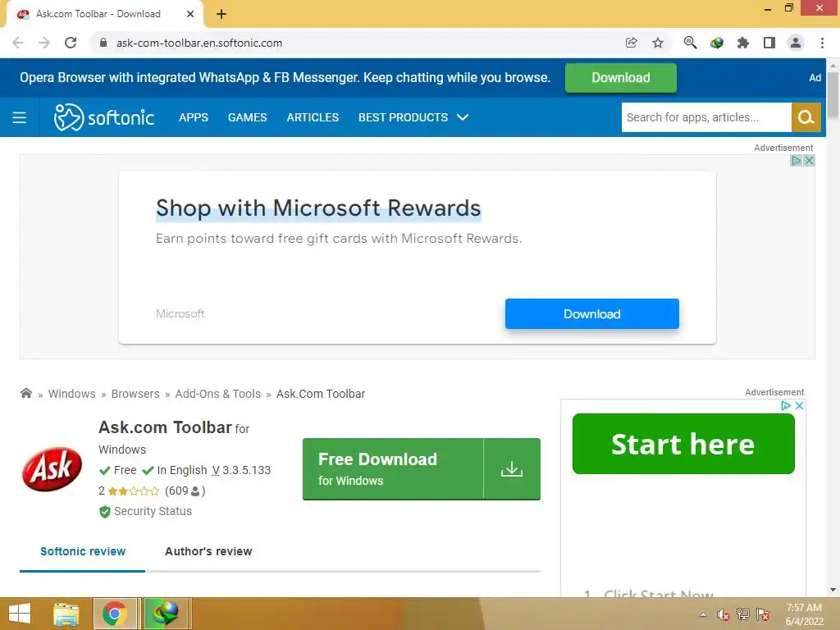Viewport: 840px width, 630px height.
Task: Open new browser tab
Action: [221, 14]
